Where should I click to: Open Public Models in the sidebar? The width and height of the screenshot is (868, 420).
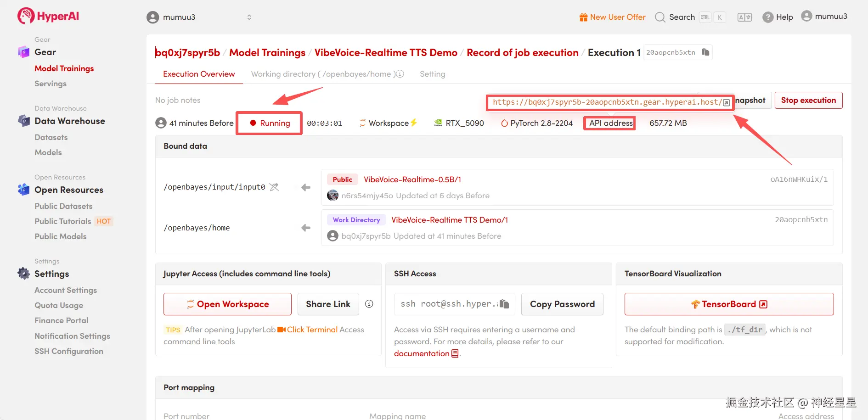click(x=61, y=236)
